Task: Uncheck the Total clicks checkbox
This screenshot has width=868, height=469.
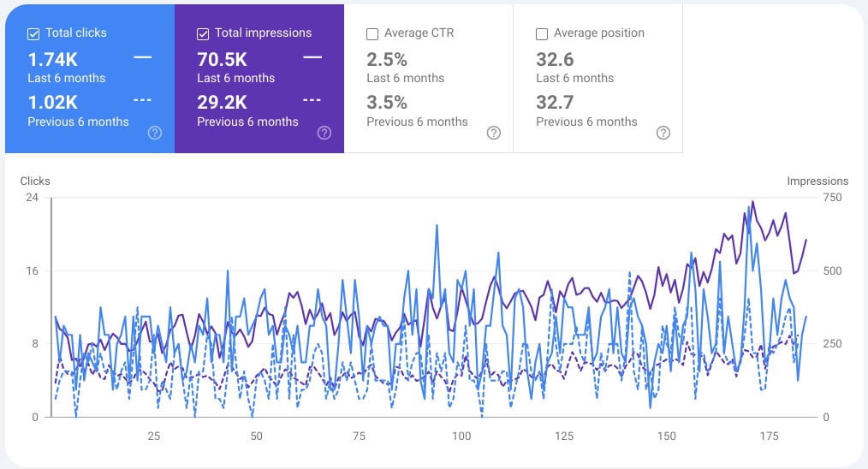Action: (33, 33)
